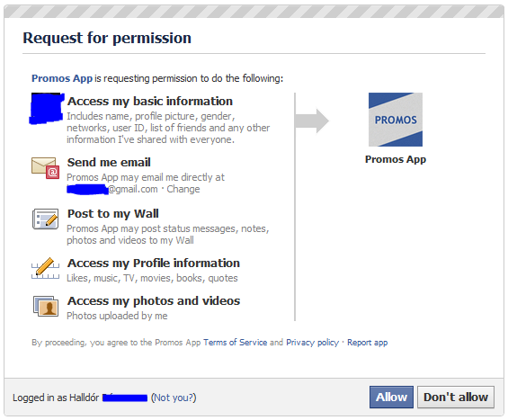This screenshot has width=508, height=420.
Task: Click the Don't allow button
Action: click(456, 397)
